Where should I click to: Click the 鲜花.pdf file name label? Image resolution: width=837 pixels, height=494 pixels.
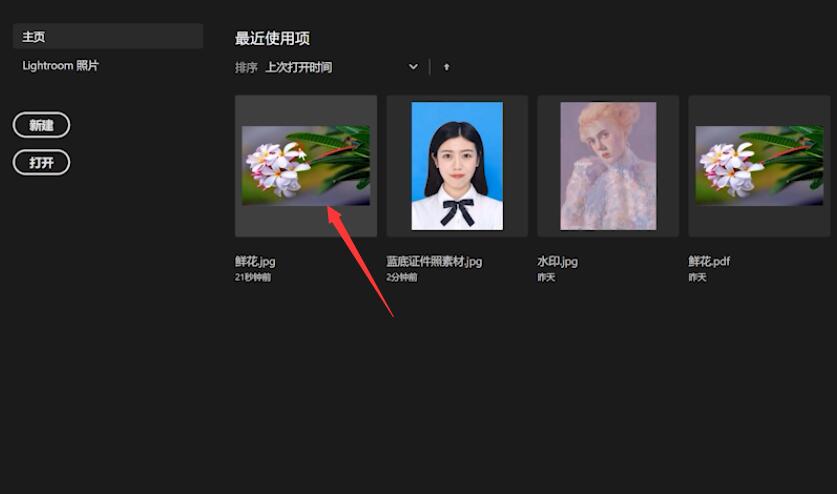pos(709,261)
